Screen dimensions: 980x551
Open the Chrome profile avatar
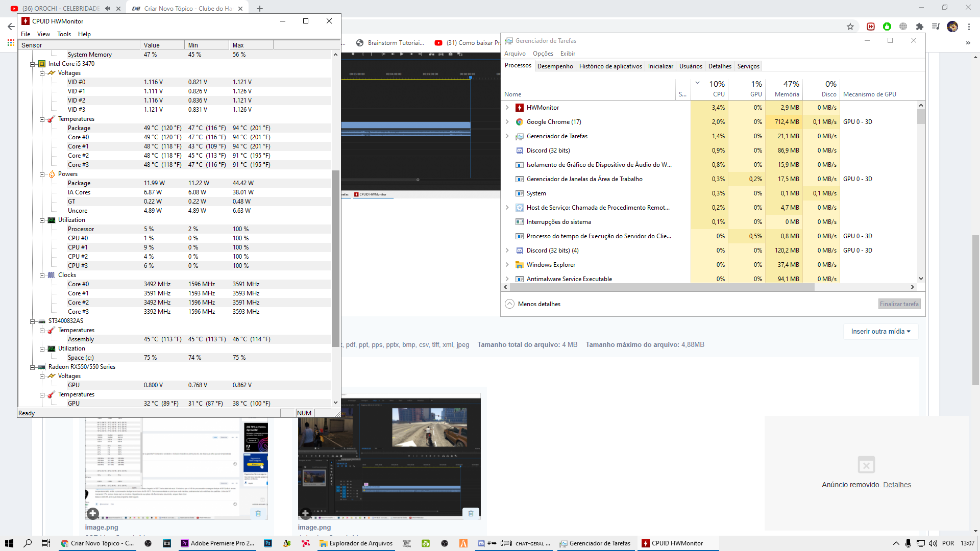tap(952, 27)
